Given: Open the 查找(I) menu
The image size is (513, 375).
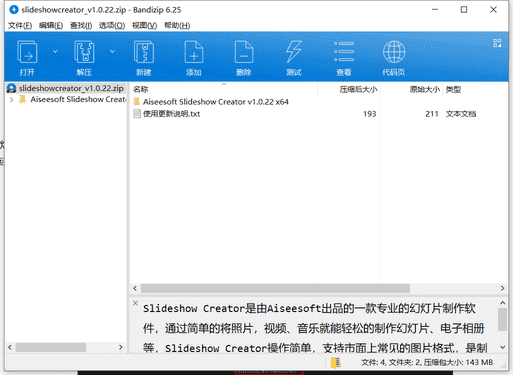Looking at the screenshot, I should (81, 26).
